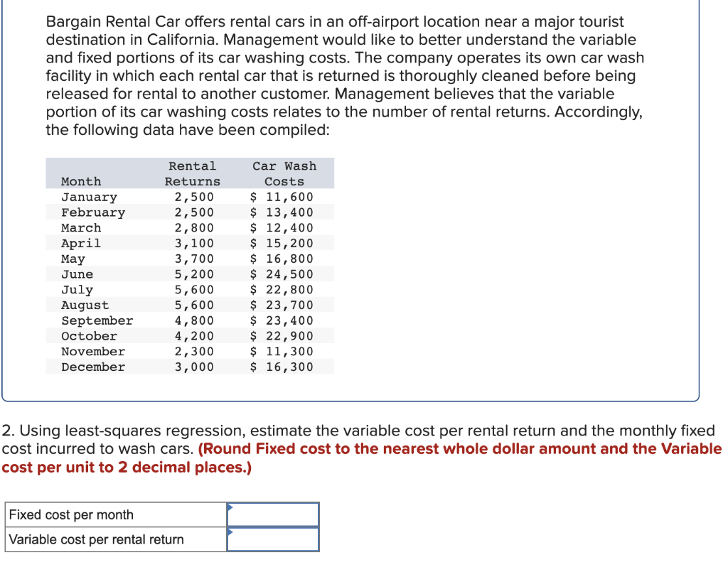Viewport: 728px width, 562px height.
Task: Click the Rental Returns column header
Action: pos(193,173)
